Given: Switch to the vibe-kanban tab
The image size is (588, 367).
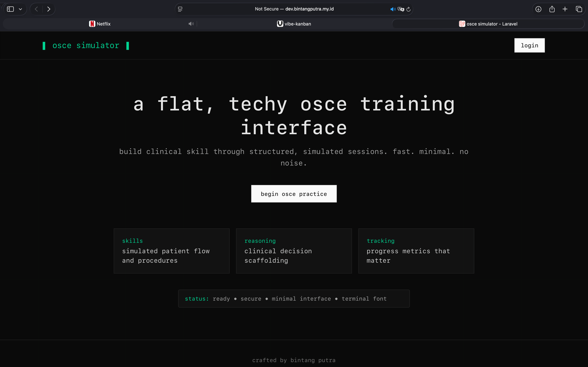Looking at the screenshot, I should tap(294, 24).
